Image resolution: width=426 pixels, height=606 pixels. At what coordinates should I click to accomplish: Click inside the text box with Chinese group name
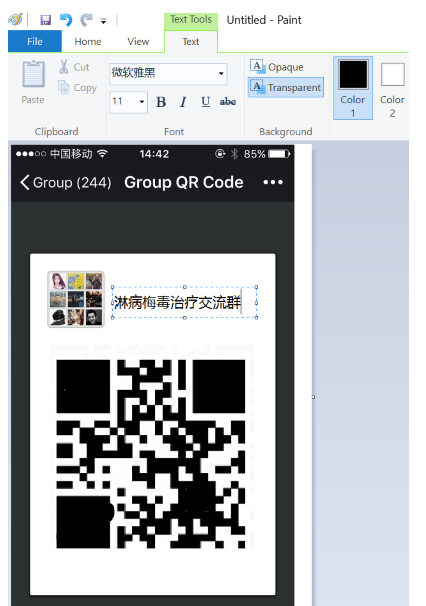point(184,302)
